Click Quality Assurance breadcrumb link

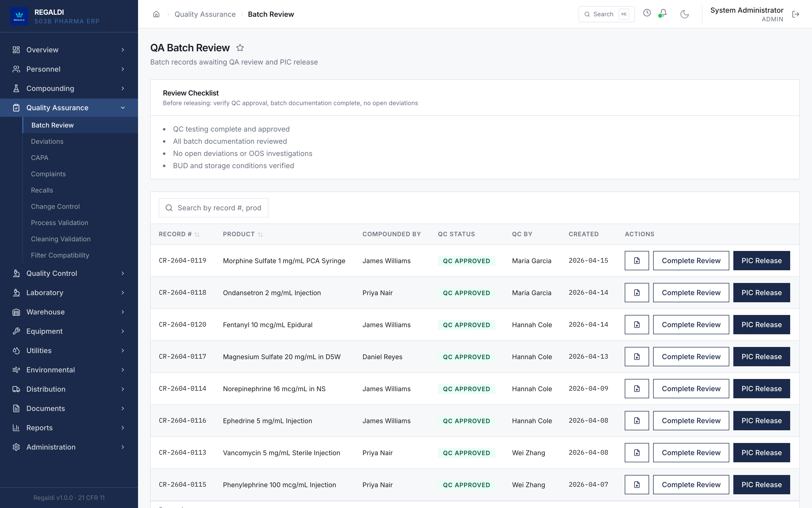click(x=205, y=14)
